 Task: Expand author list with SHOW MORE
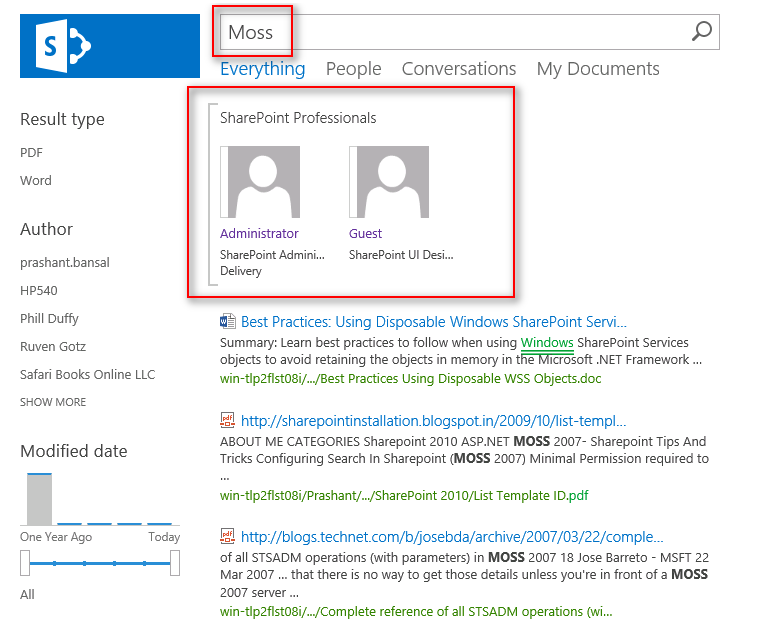coord(53,402)
